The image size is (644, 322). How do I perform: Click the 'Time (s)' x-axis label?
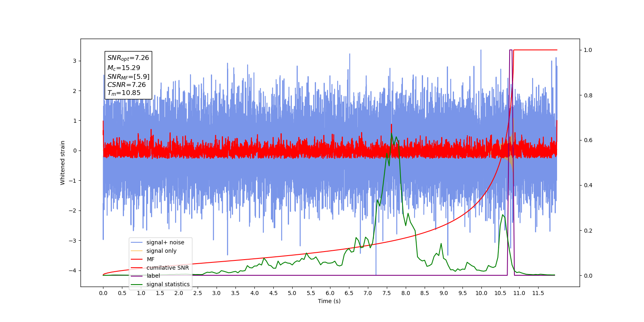[x=329, y=301]
